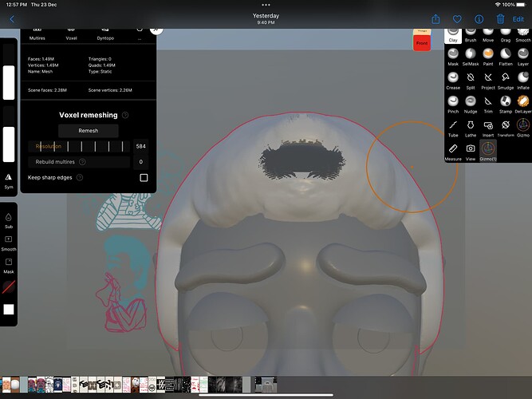Click the resolution value field 584
The height and width of the screenshot is (399, 532).
tap(140, 146)
